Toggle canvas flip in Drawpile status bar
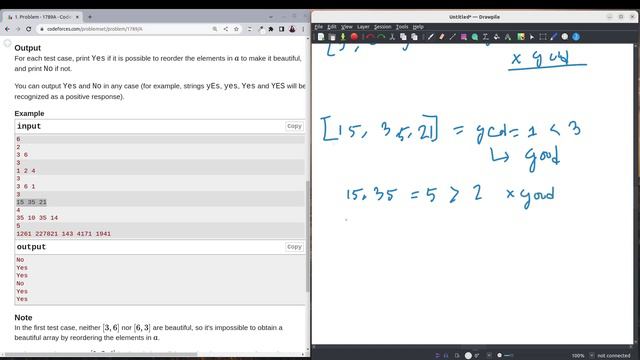The image size is (640, 360). point(437,356)
